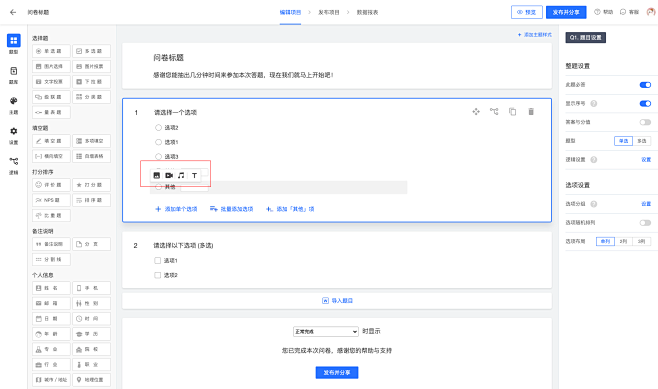
Task: Click 添加主题样式 link
Action: [x=535, y=35]
